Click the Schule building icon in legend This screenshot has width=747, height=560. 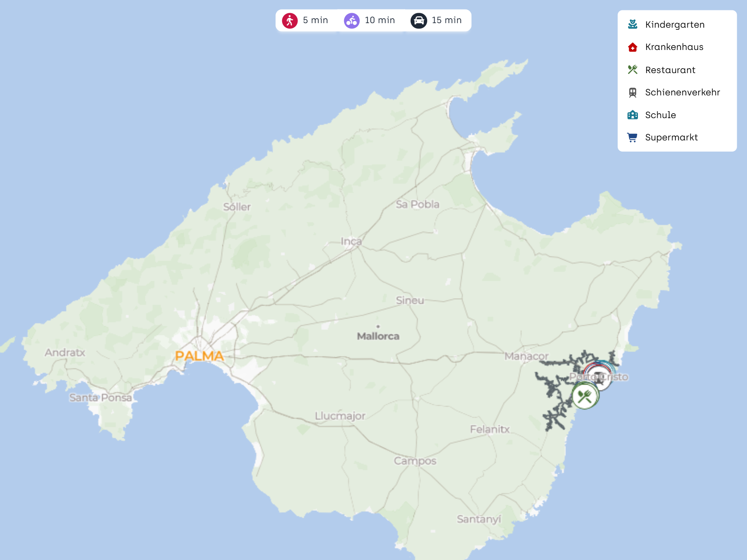tap(633, 115)
